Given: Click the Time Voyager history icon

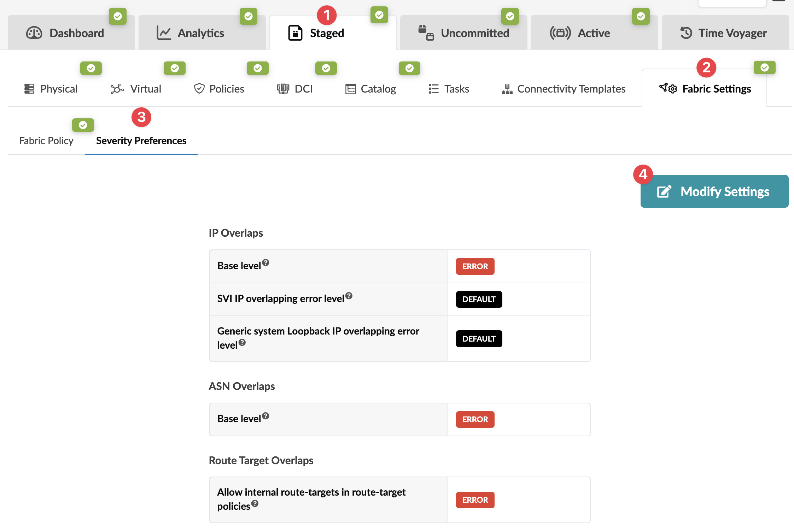Looking at the screenshot, I should (x=686, y=33).
